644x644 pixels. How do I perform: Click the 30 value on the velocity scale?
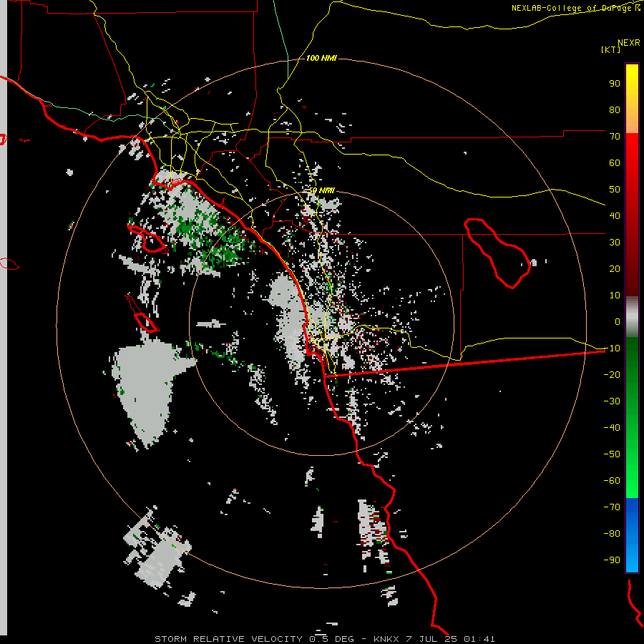pos(615,243)
